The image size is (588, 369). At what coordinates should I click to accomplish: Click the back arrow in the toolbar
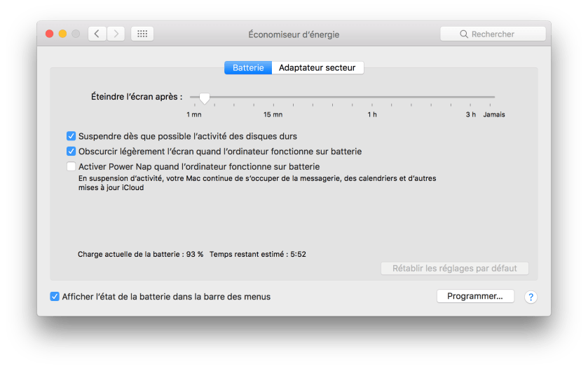97,34
